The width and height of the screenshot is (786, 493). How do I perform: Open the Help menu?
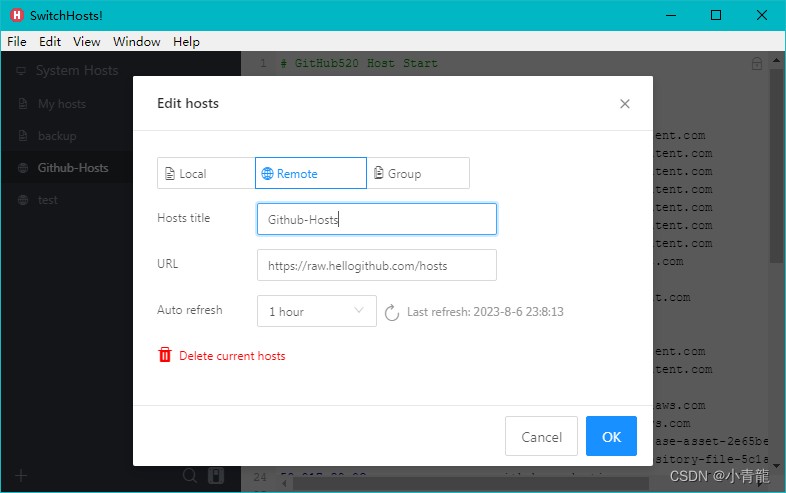(186, 42)
